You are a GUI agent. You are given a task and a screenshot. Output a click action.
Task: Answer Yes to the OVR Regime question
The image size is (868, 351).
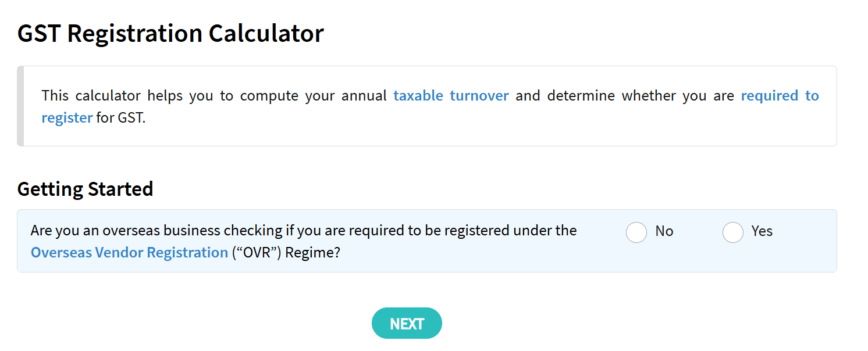pos(733,232)
